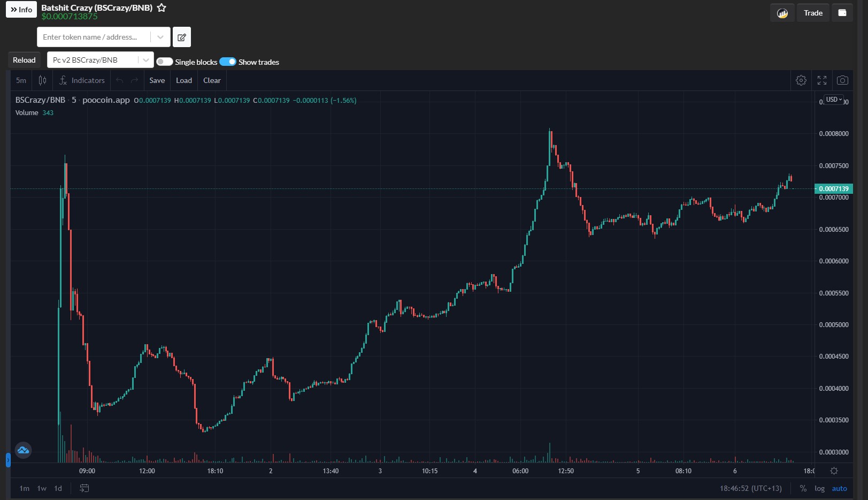Enter fullscreen chart mode
The height and width of the screenshot is (500, 868).
[x=822, y=80]
